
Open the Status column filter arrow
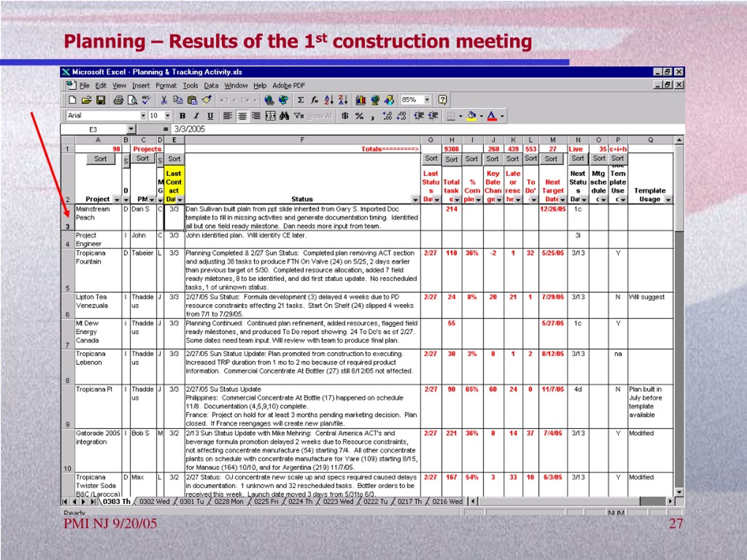[x=416, y=200]
